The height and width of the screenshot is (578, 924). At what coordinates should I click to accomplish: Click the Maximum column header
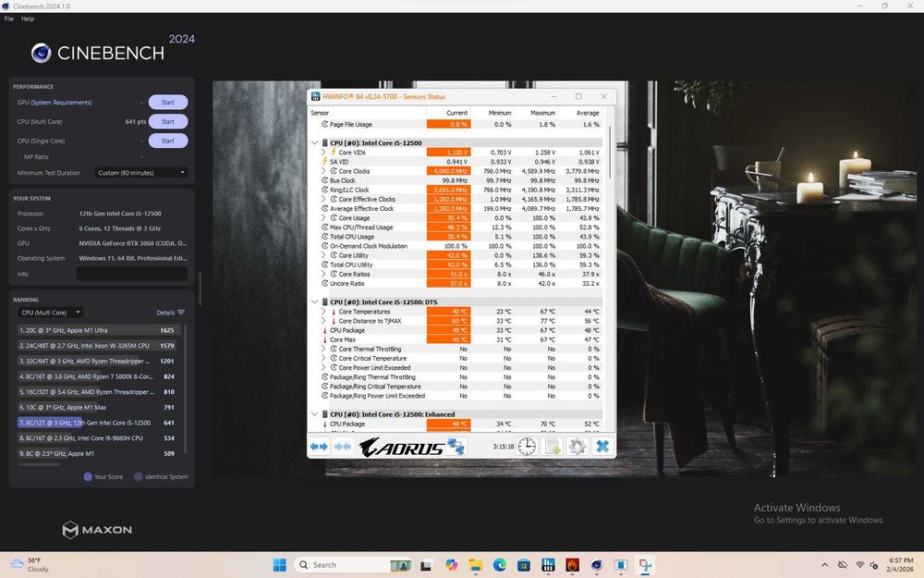[537, 113]
